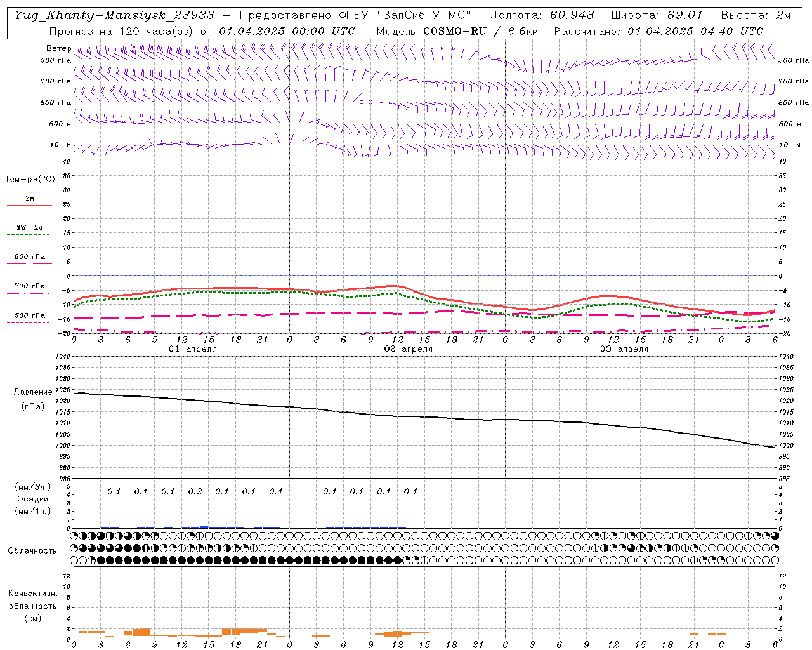Click the (км) unit under convective cloud label

32,618
